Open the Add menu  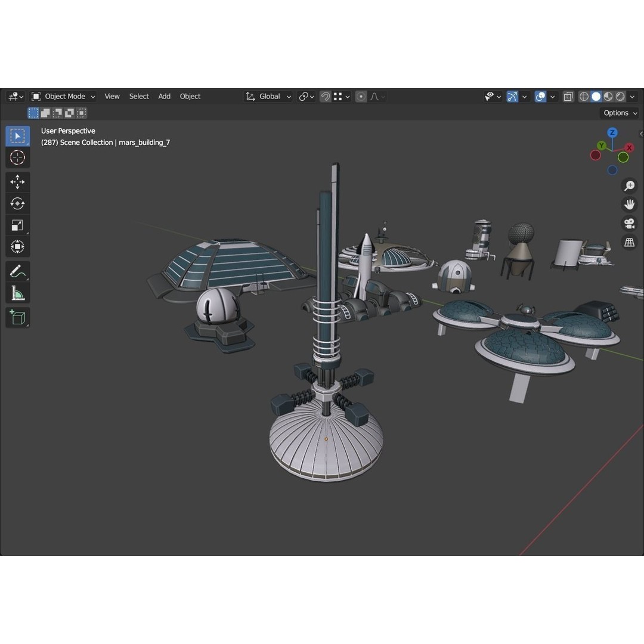click(x=164, y=96)
